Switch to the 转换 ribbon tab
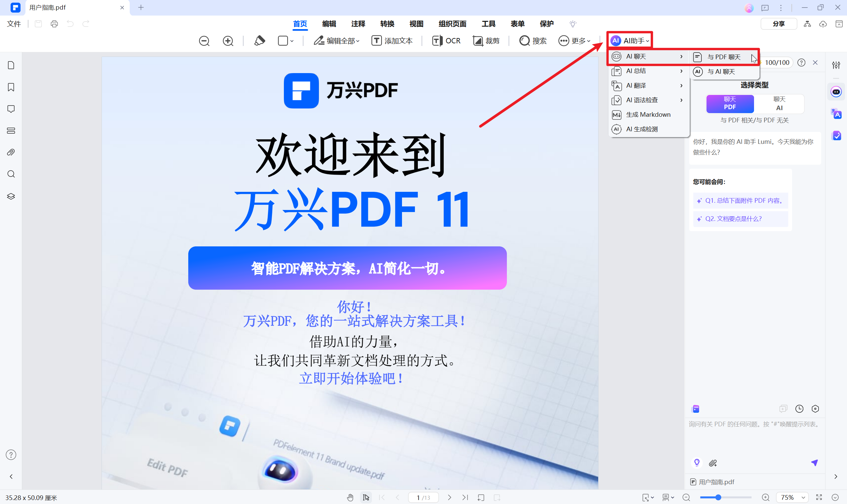This screenshot has height=504, width=847. point(387,24)
